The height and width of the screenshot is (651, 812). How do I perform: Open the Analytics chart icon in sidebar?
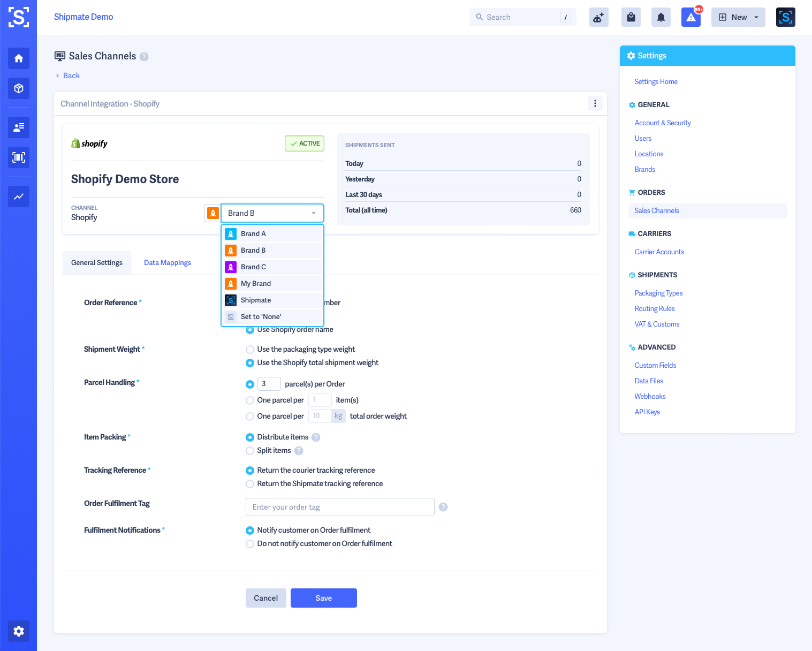coord(18,196)
